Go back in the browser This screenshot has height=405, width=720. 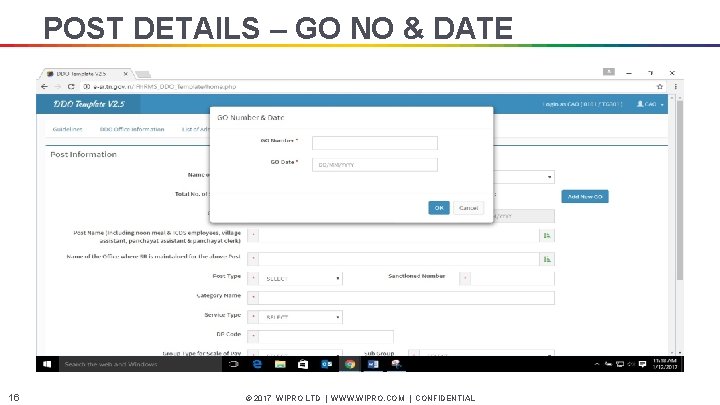tap(44, 86)
